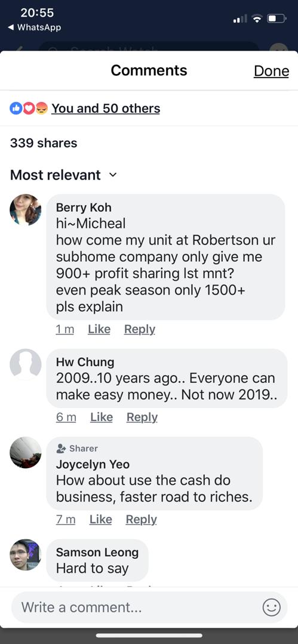298x644 pixels.
Task: Tap the angry reaction icon
Action: coord(42,109)
